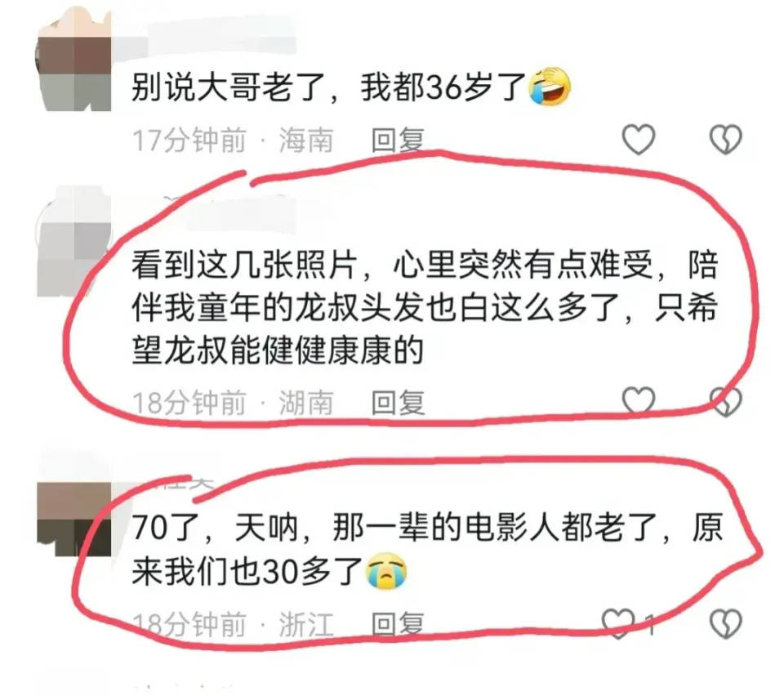Select the comment 70了，天呐
The height and width of the screenshot is (696, 784).
[x=427, y=549]
